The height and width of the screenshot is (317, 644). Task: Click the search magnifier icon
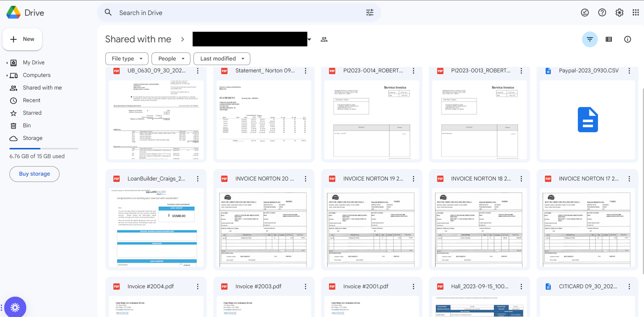pyautogui.click(x=108, y=13)
